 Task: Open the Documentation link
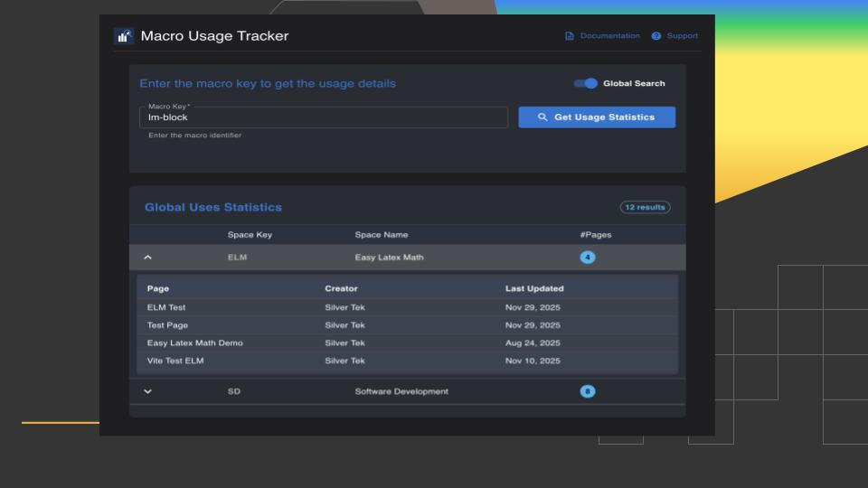pyautogui.click(x=609, y=36)
